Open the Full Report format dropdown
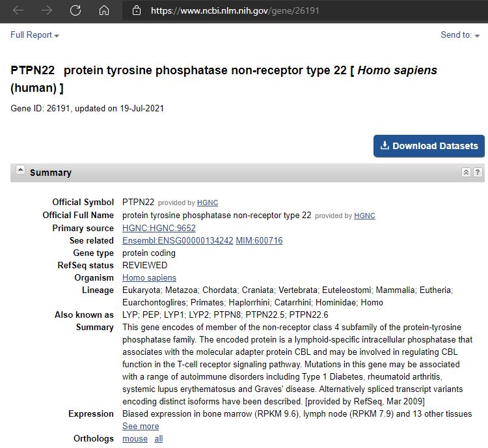Viewport: 488px width, 448px height. pos(34,35)
